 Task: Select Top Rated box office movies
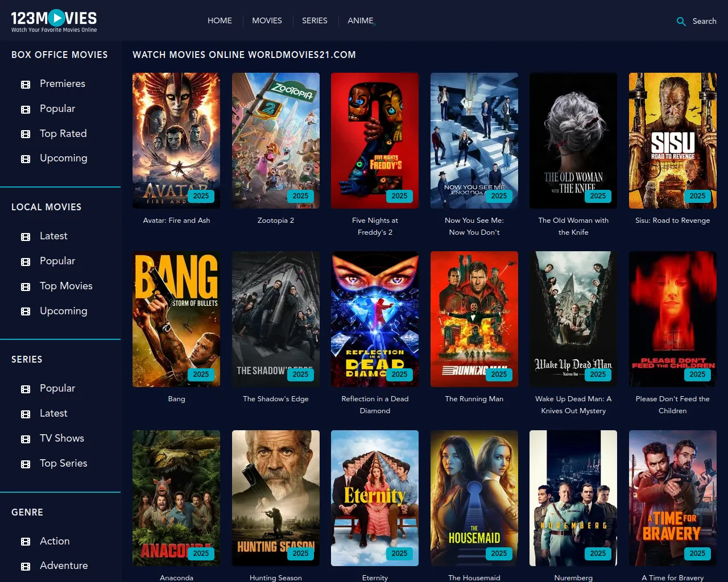63,134
